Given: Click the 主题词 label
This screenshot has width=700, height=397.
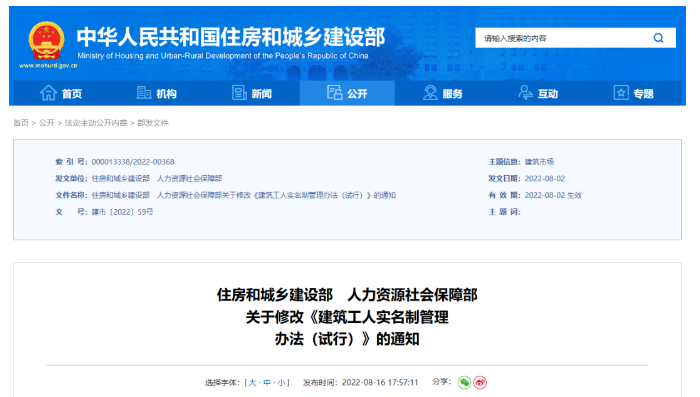Looking at the screenshot, I should [504, 212].
